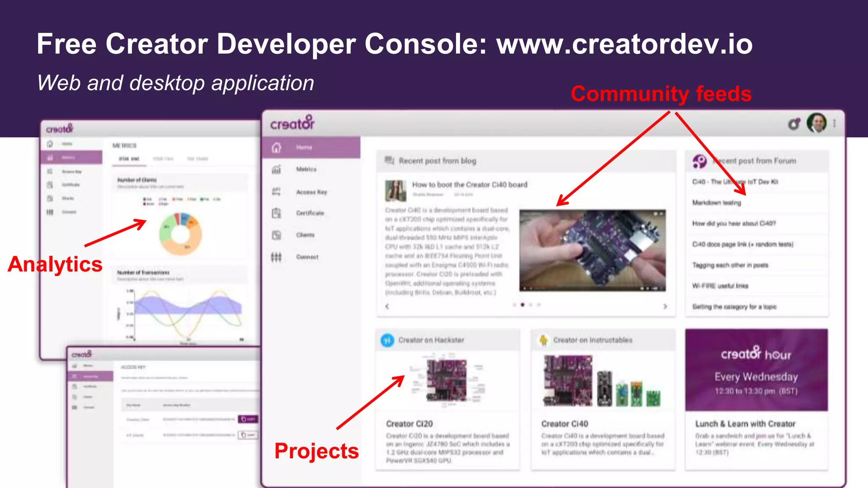The image size is (868, 488).
Task: Open the Creator Ci20 project title
Action: click(409, 424)
